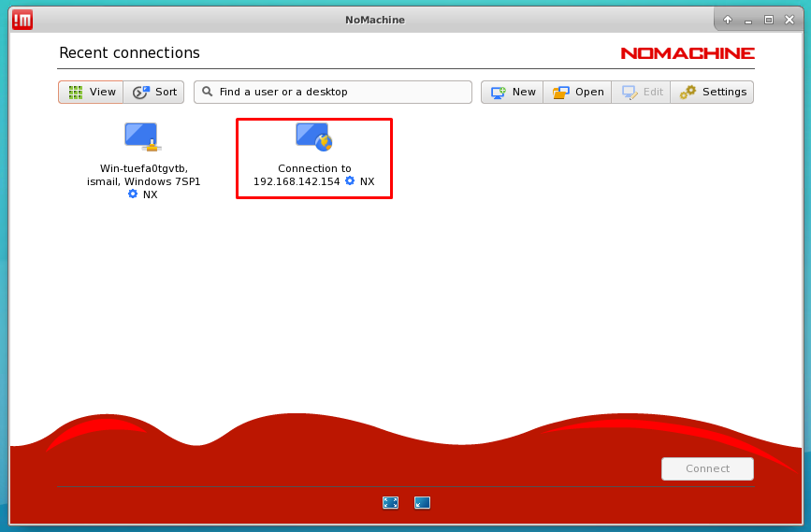Toggle the title bar up-arrow button
This screenshot has height=532, width=811.
(x=728, y=20)
